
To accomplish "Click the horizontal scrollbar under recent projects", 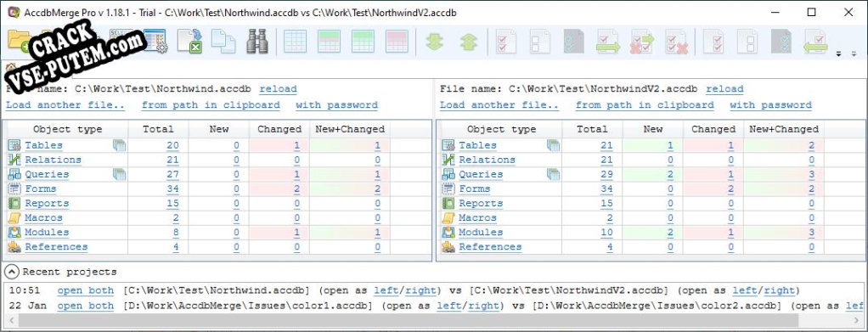I will [409, 320].
